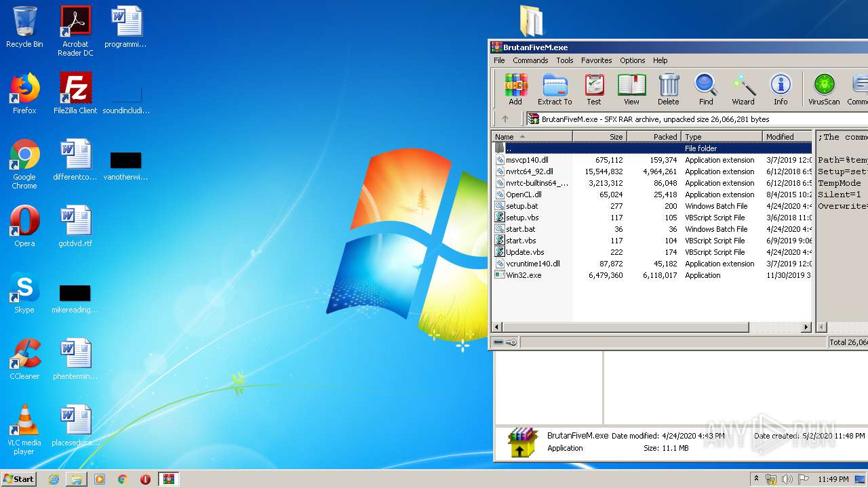Open the Options menu
Screen dimensions: 868x488
click(633, 60)
